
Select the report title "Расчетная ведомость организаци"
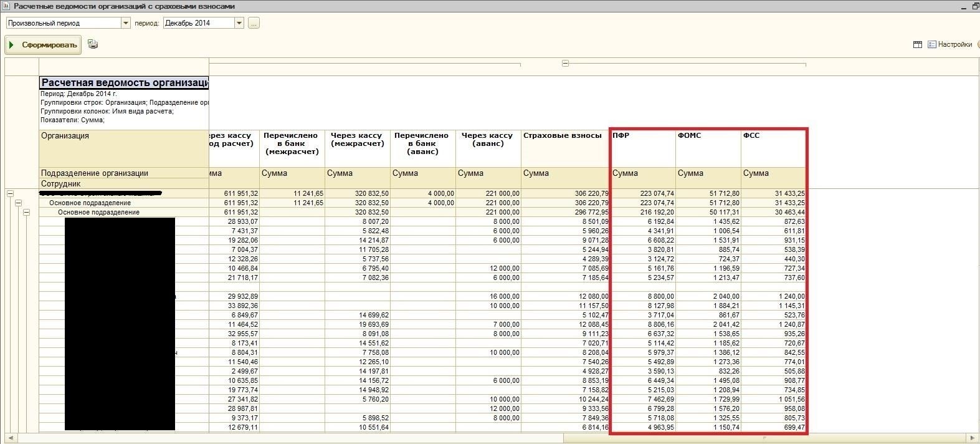[125, 83]
